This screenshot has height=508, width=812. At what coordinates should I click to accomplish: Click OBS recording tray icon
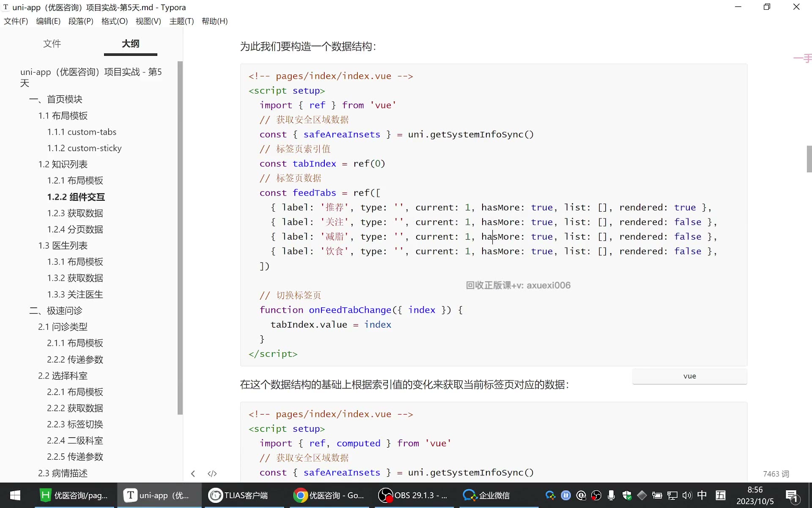click(596, 495)
